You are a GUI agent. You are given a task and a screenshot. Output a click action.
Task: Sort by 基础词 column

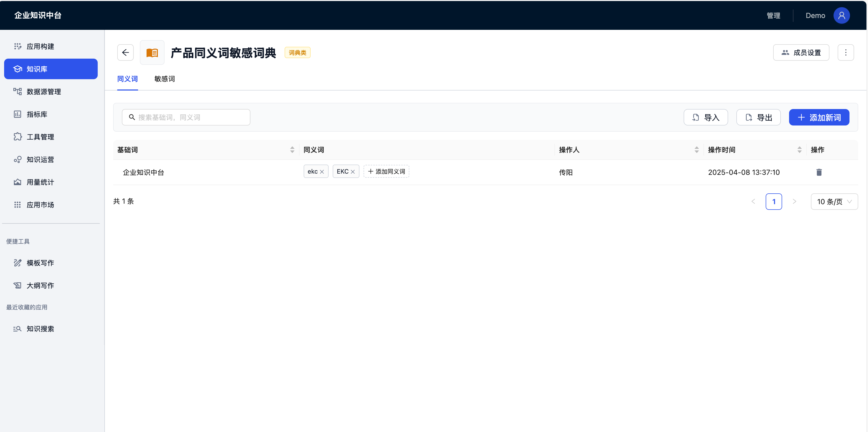click(x=292, y=150)
